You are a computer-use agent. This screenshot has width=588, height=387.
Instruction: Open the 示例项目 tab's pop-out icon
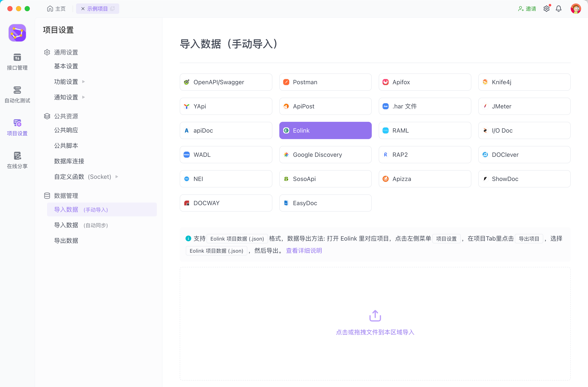pos(113,9)
